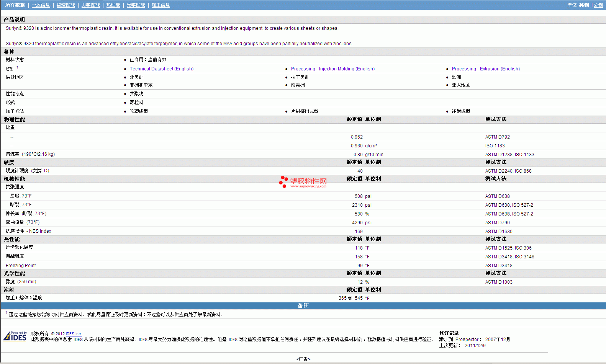
Task: Click the 颗粒料 form text
Action: coord(136,103)
